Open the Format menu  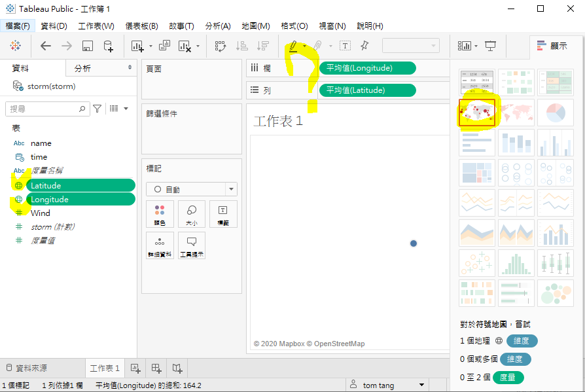294,26
